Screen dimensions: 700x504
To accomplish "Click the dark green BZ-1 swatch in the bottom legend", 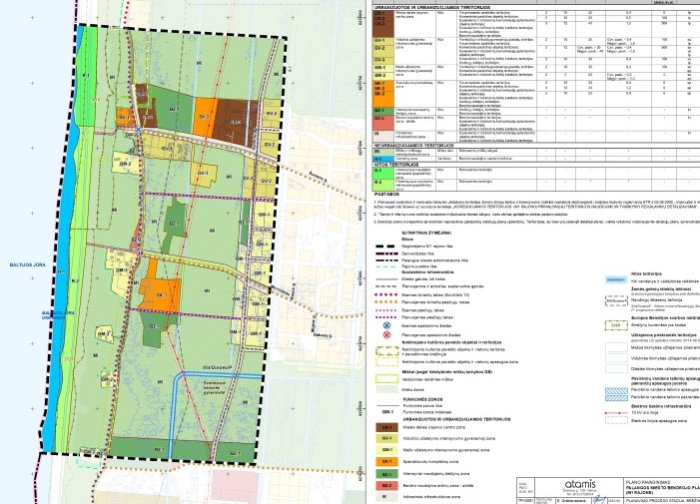I will click(387, 474).
